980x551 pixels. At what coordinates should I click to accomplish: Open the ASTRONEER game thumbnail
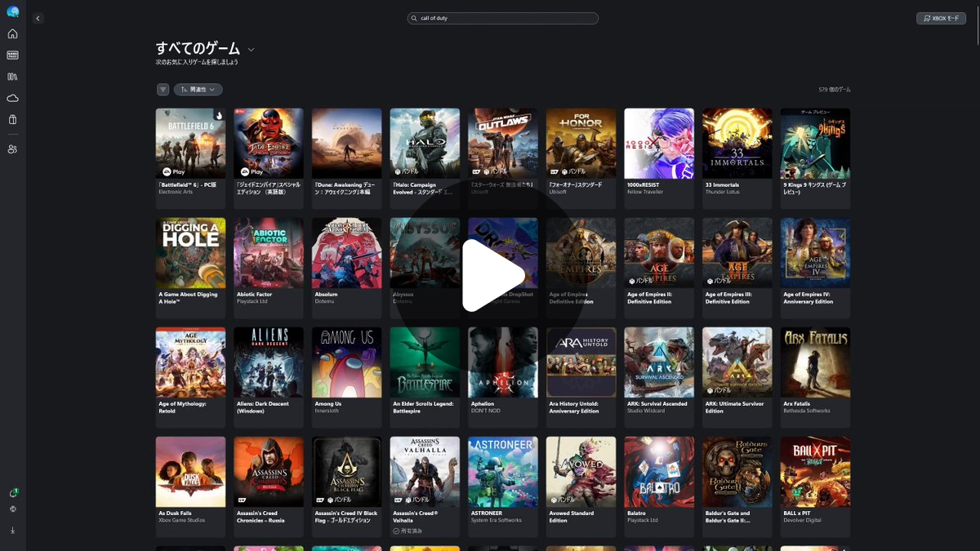click(503, 471)
